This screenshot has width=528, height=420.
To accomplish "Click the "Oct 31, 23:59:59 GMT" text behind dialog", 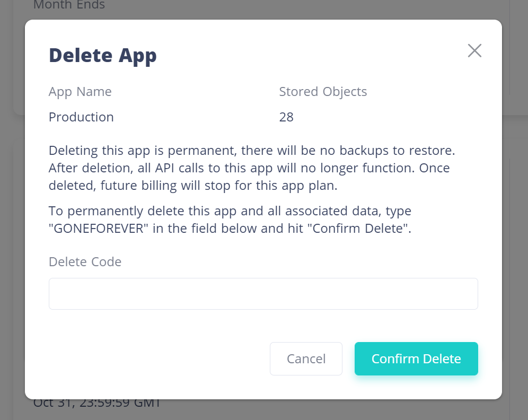I will coord(97,404).
